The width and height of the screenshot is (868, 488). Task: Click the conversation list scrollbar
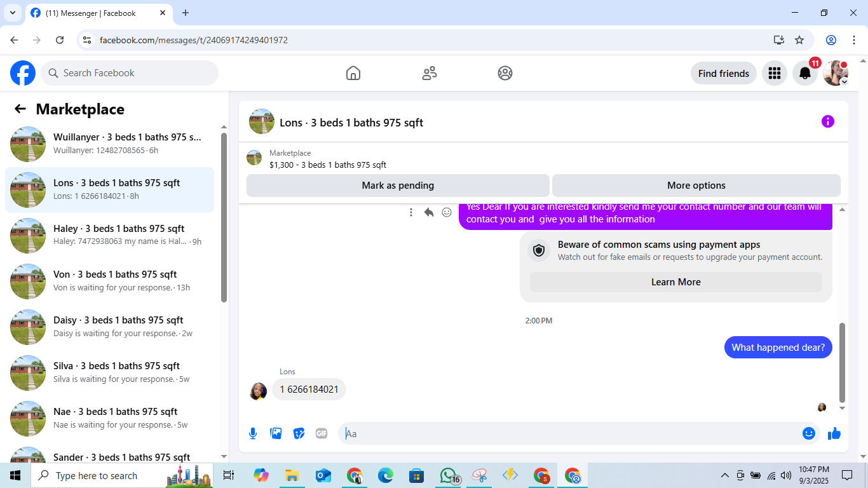(x=224, y=217)
